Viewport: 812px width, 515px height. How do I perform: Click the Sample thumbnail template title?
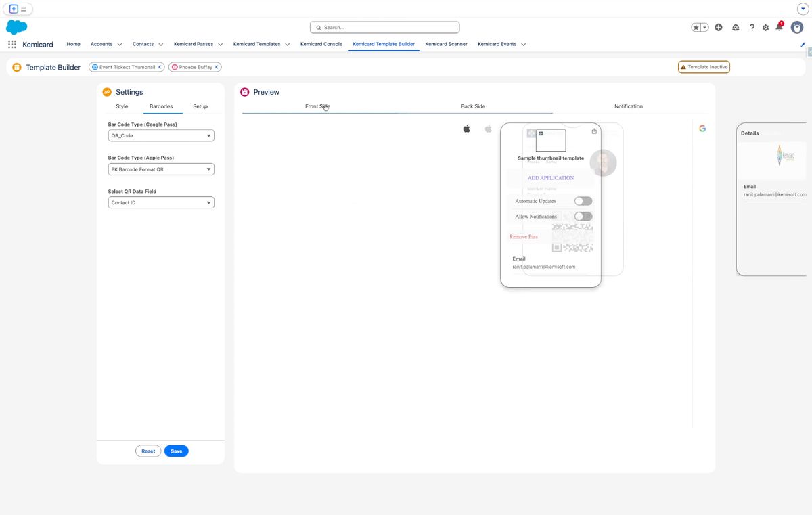coord(551,158)
